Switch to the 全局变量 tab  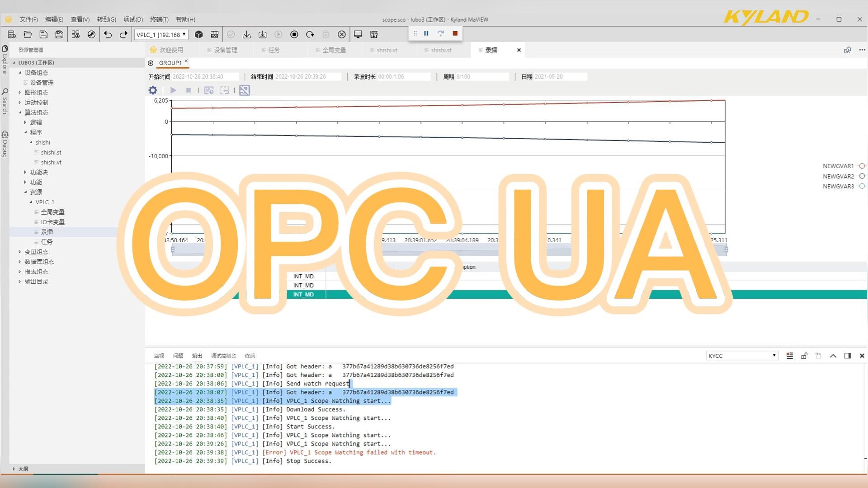(334, 50)
